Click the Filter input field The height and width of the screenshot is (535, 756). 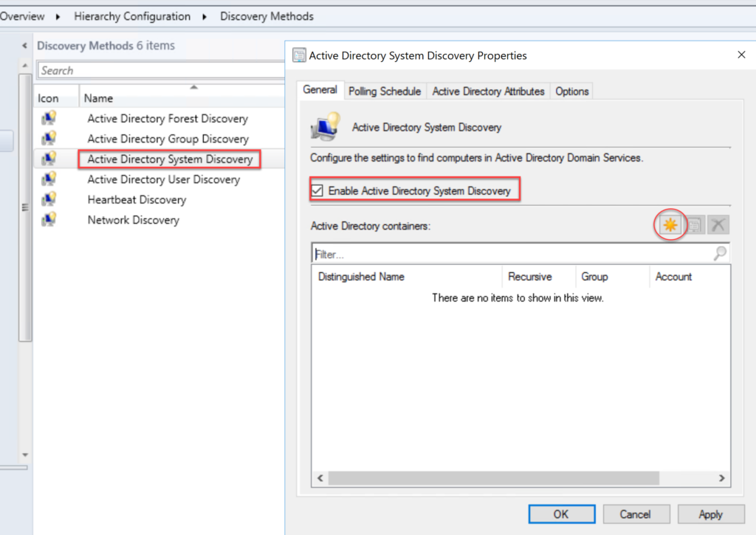coord(509,254)
